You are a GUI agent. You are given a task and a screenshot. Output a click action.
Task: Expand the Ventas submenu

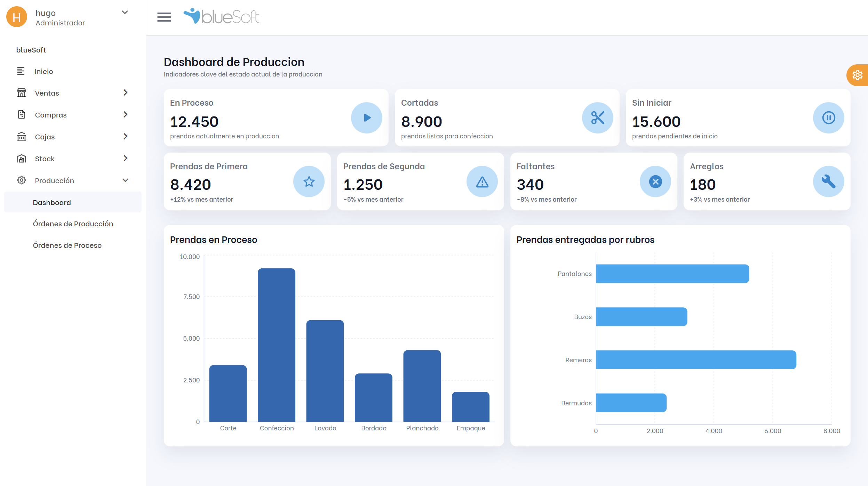coord(126,93)
